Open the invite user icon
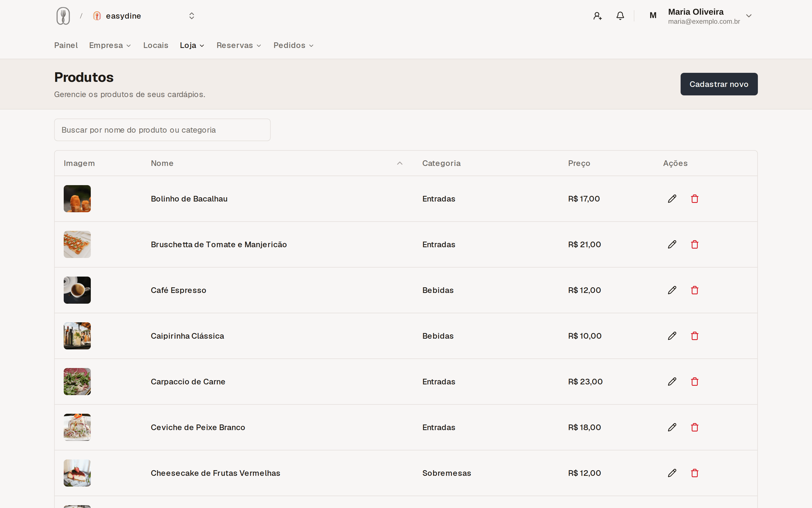The width and height of the screenshot is (812, 508). (x=597, y=16)
